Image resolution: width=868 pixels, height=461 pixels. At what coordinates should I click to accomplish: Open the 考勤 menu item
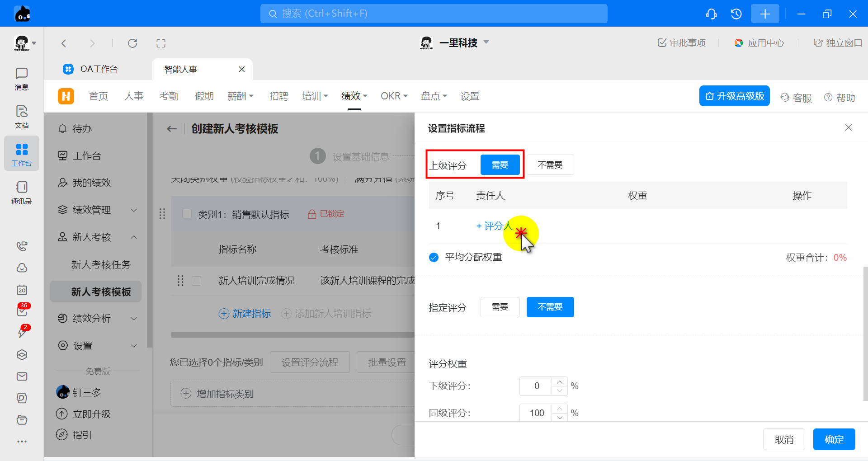click(x=169, y=96)
